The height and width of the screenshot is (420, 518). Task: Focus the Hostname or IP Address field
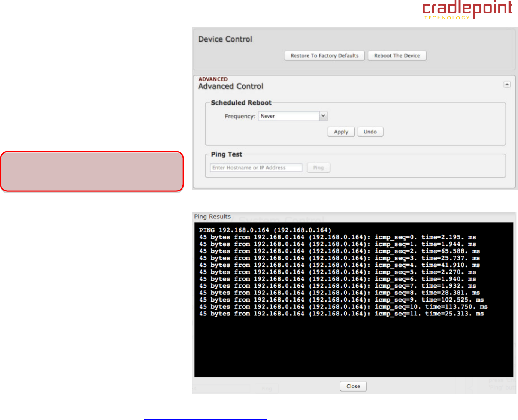(x=256, y=167)
